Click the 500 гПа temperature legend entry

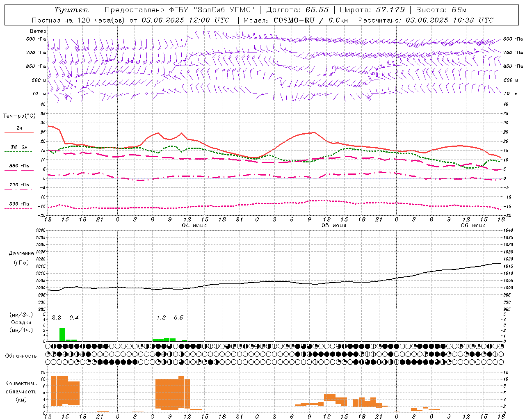click(x=19, y=204)
